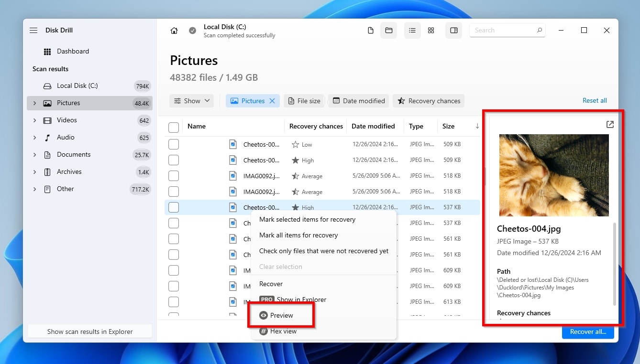The width and height of the screenshot is (640, 364).
Task: Switch to folder view icon
Action: point(389,31)
